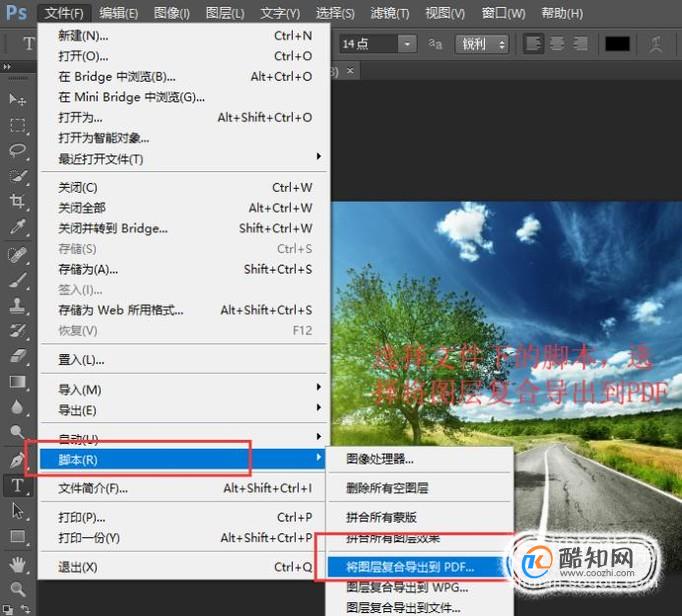This screenshot has width=682, height=616.
Task: Choose 打开(O)... menu item
Action: coord(184,56)
